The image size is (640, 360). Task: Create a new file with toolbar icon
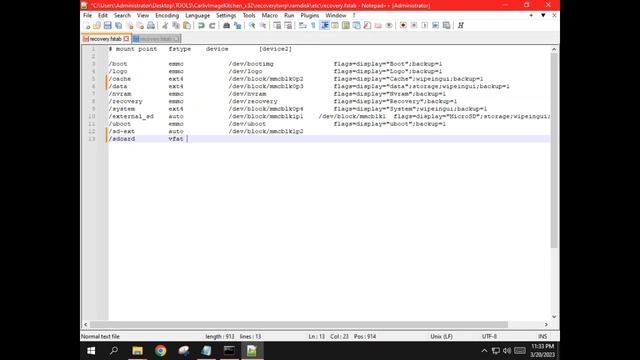[87, 25]
